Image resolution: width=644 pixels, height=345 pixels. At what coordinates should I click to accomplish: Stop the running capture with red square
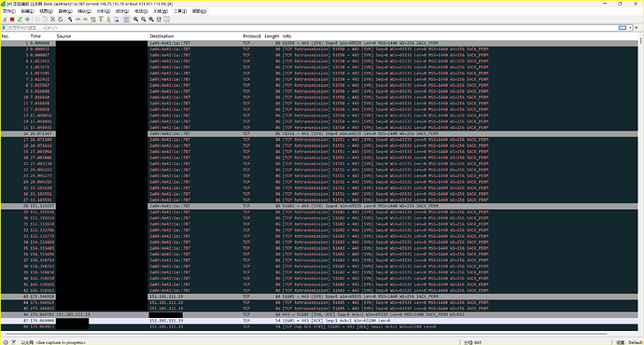[x=12, y=20]
